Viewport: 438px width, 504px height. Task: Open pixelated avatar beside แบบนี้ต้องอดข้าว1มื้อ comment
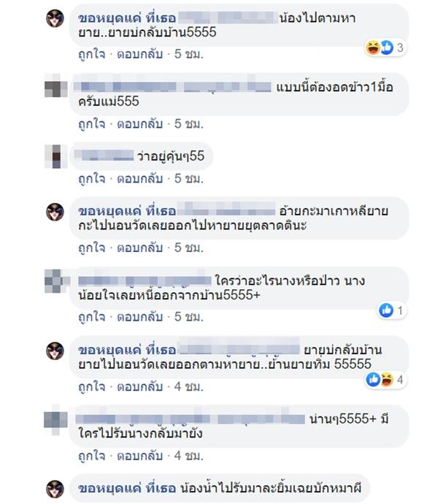click(55, 86)
